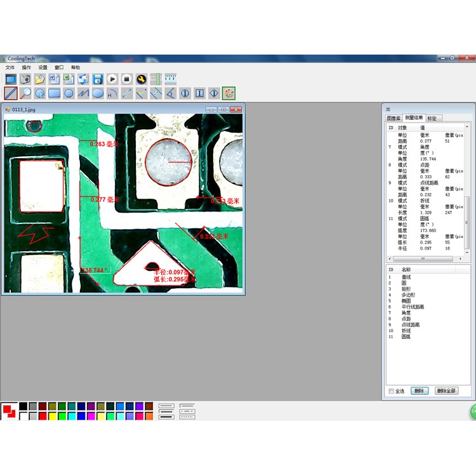This screenshot has height=476, width=476.
Task: Open the 设置 menu
Action: coord(43,67)
